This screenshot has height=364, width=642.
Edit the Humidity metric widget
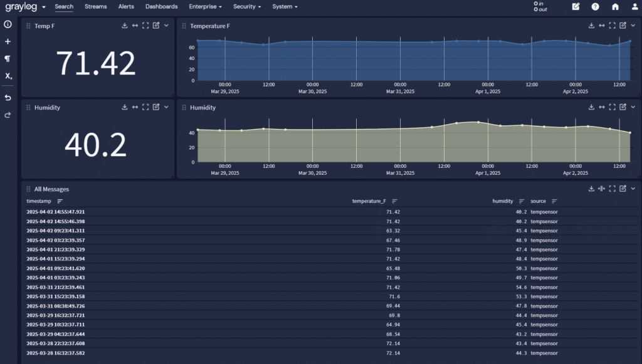155,107
